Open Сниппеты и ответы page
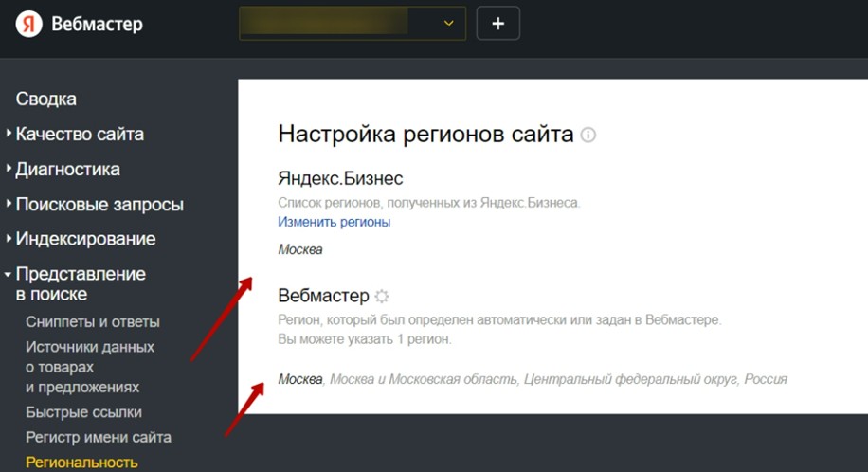 click(93, 322)
